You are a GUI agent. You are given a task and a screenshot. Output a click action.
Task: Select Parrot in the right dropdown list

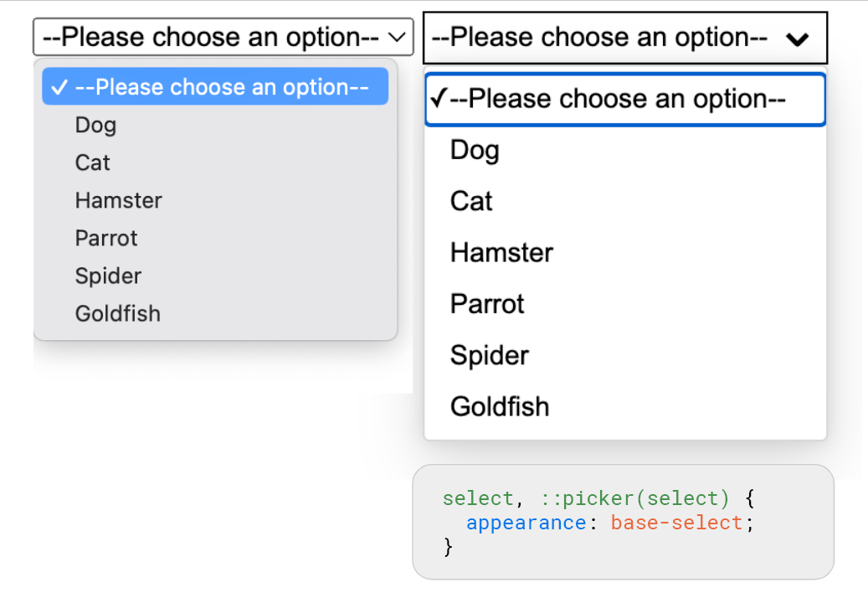click(487, 304)
